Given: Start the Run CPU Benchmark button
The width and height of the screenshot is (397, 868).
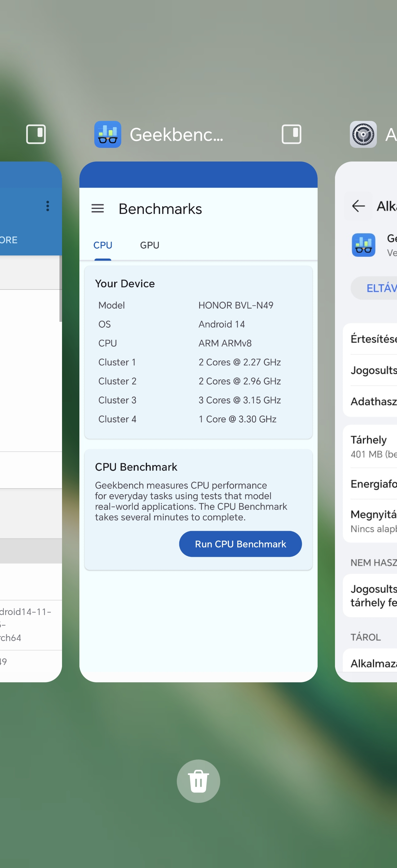Looking at the screenshot, I should click(x=240, y=543).
